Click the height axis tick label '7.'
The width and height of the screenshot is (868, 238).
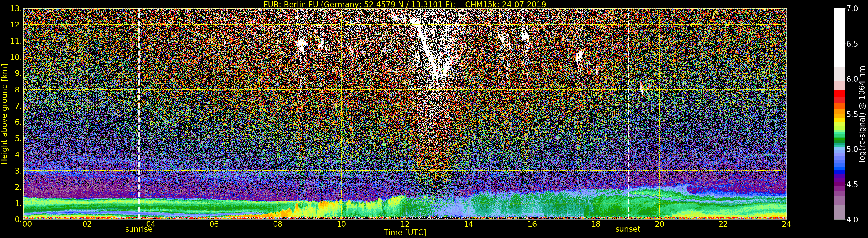click(18, 106)
